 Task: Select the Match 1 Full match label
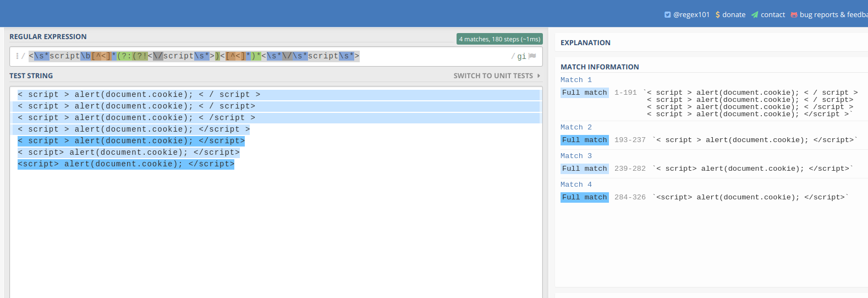point(584,93)
